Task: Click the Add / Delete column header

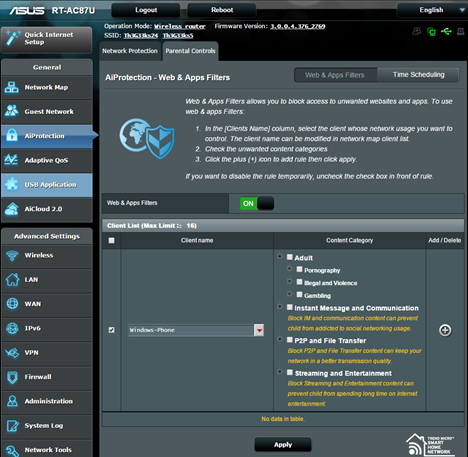Action: [x=445, y=240]
